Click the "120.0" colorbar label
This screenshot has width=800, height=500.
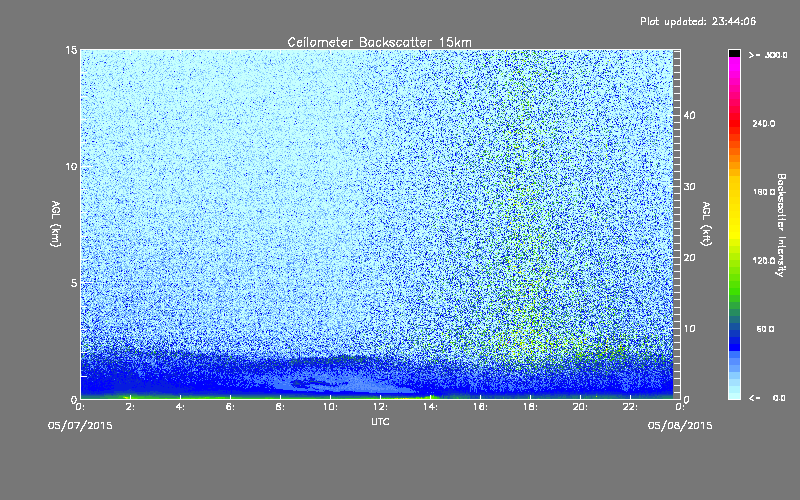[764, 260]
